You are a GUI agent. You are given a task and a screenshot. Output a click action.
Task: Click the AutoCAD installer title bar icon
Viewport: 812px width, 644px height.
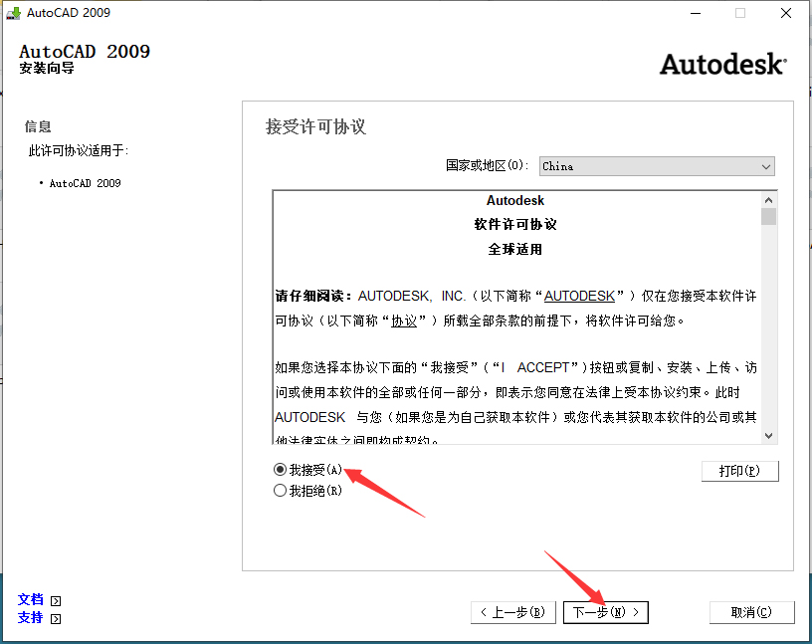pos(13,12)
